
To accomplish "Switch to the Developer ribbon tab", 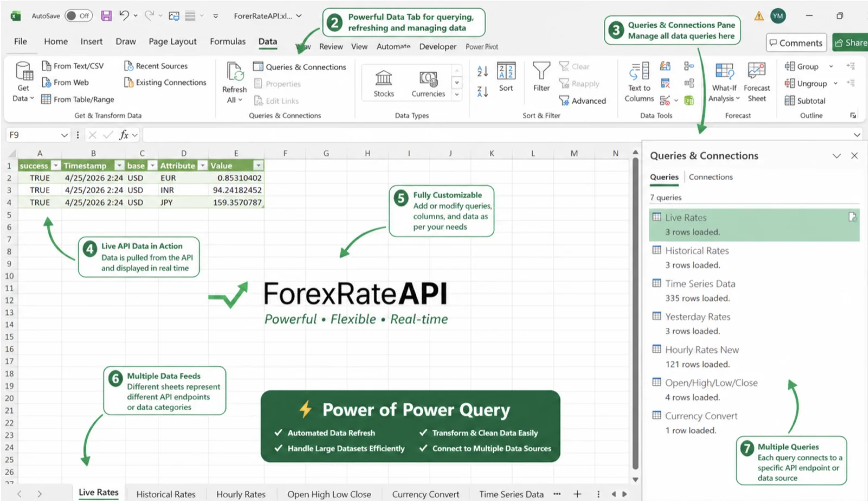I will (438, 47).
